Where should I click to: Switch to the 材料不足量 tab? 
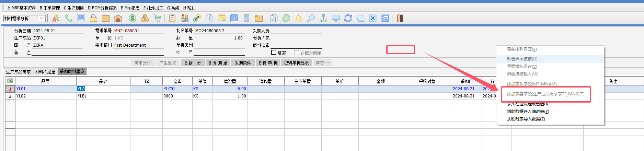point(45,72)
